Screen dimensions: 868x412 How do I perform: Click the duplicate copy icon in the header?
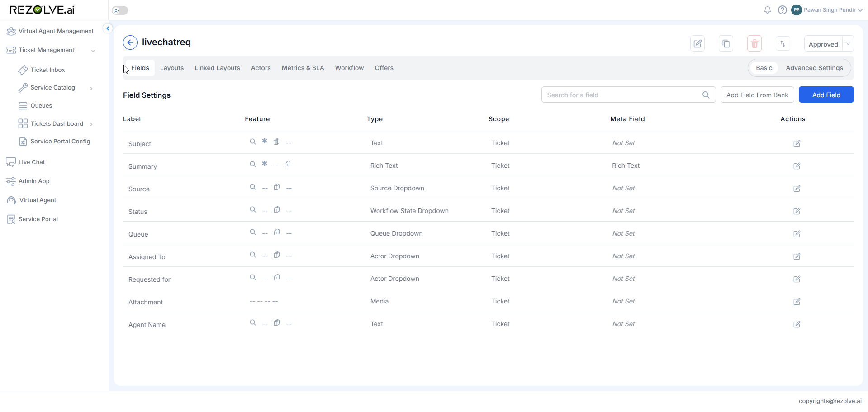pos(726,44)
